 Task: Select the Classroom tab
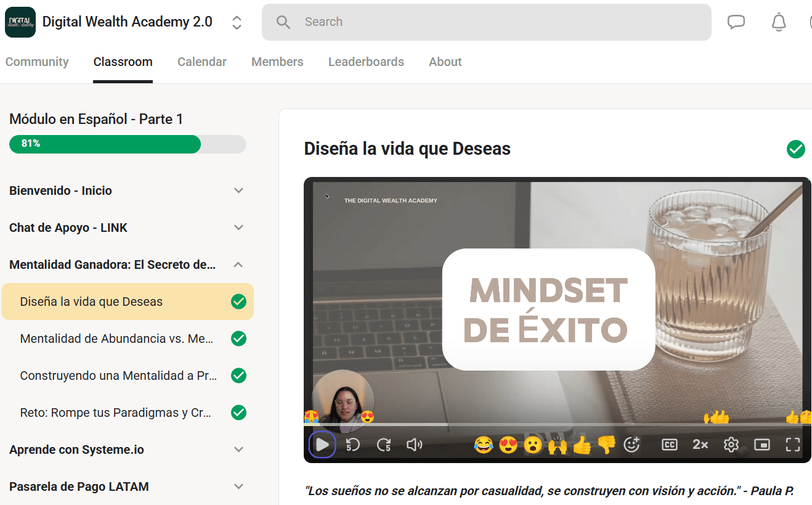pos(123,62)
